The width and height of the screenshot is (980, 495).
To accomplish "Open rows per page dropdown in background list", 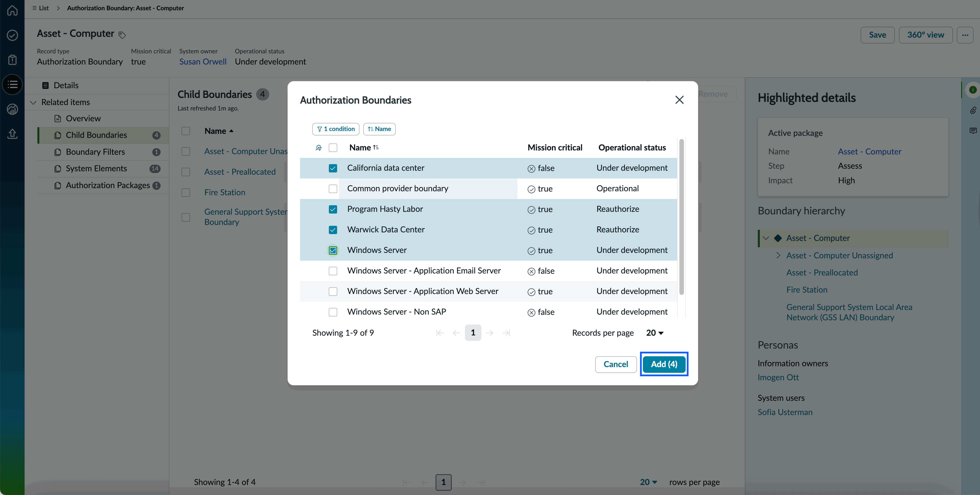I will (648, 482).
